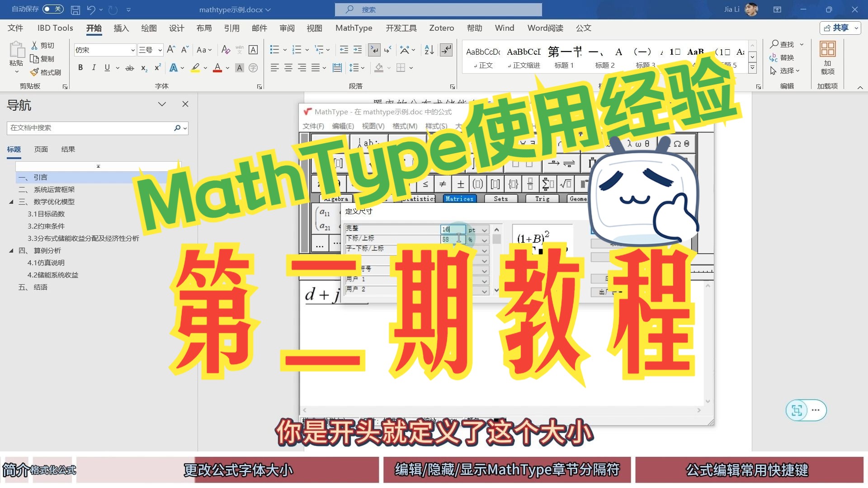The image size is (868, 488).
Task: Open the font name dropdown showing 仿宋
Action: pos(133,50)
